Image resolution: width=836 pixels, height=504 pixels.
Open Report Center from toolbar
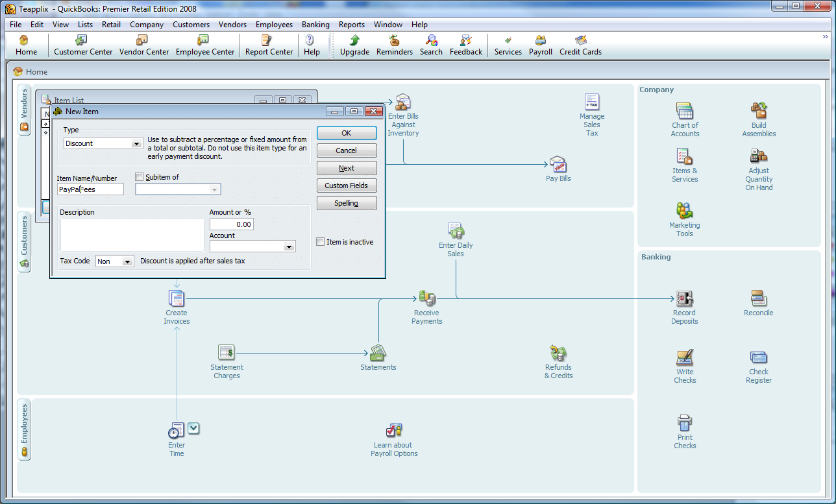(269, 45)
